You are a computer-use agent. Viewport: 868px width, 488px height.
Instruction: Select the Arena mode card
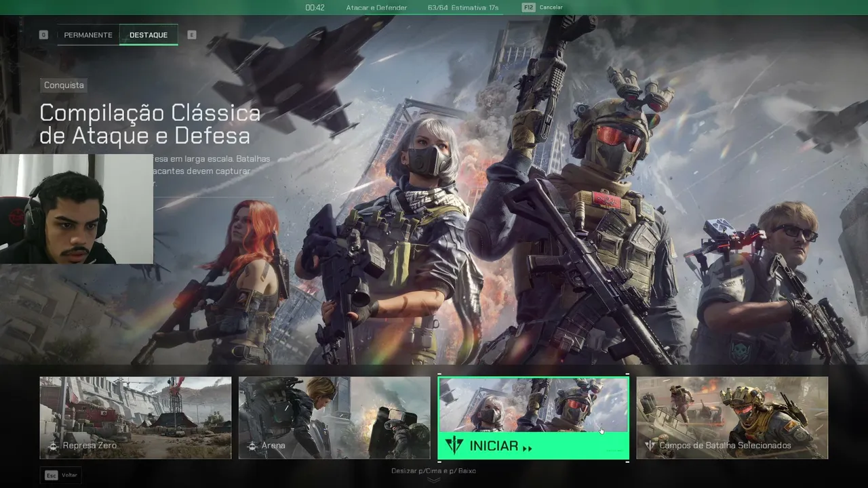click(334, 418)
